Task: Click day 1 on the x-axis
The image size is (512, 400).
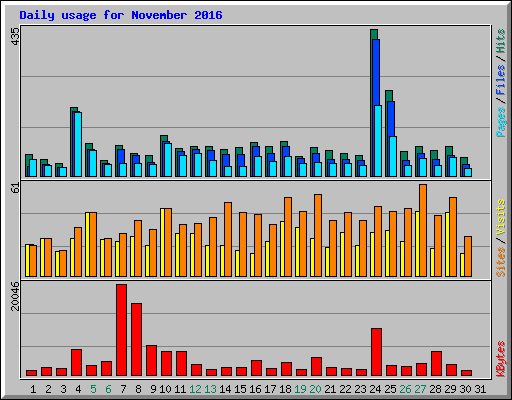Action: (33, 389)
